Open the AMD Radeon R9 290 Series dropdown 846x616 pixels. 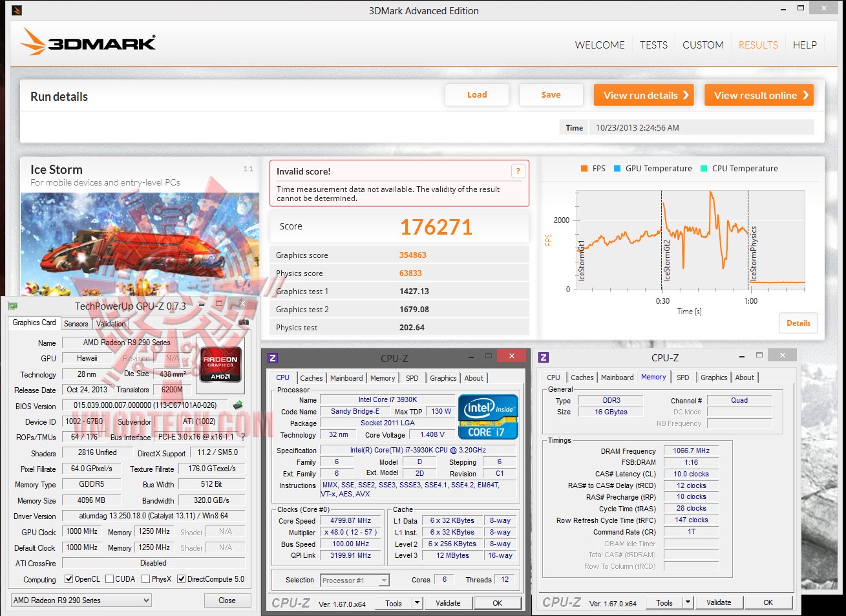[81, 600]
